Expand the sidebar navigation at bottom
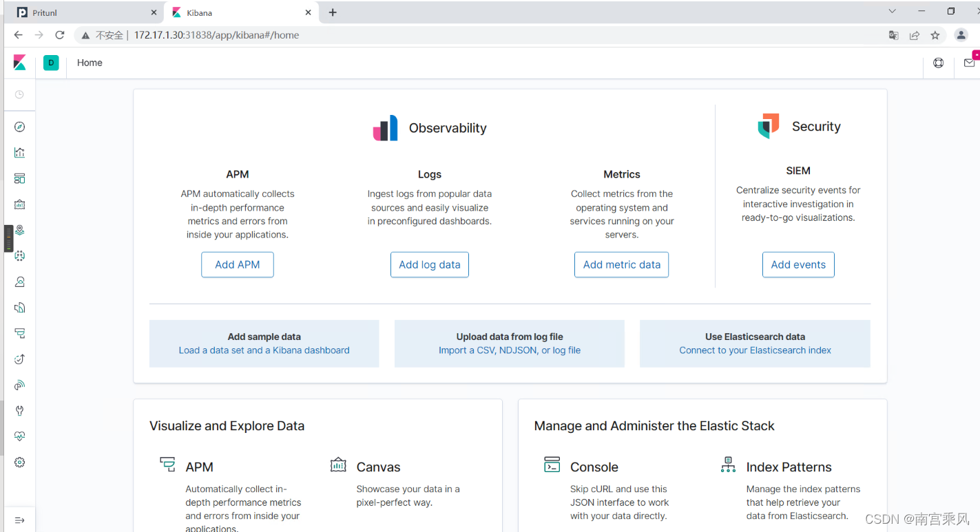Image resolution: width=980 pixels, height=532 pixels. [x=19, y=520]
